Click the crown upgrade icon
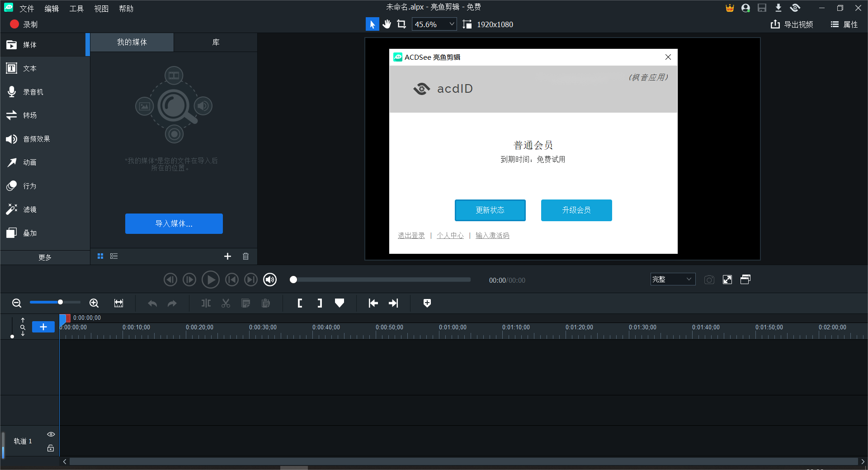Screen dimensions: 868x470 pos(730,8)
